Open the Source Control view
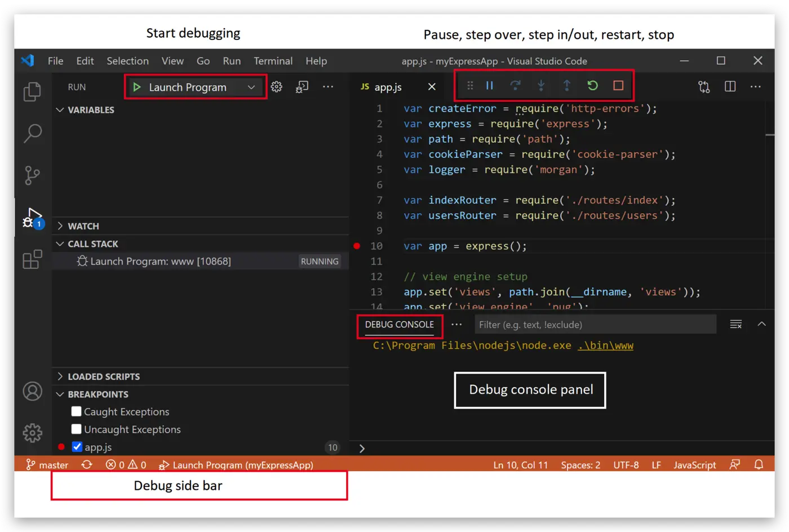The width and height of the screenshot is (789, 532). pyautogui.click(x=32, y=175)
